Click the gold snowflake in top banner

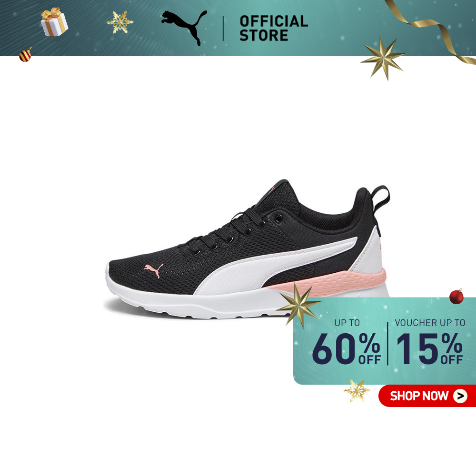click(119, 22)
